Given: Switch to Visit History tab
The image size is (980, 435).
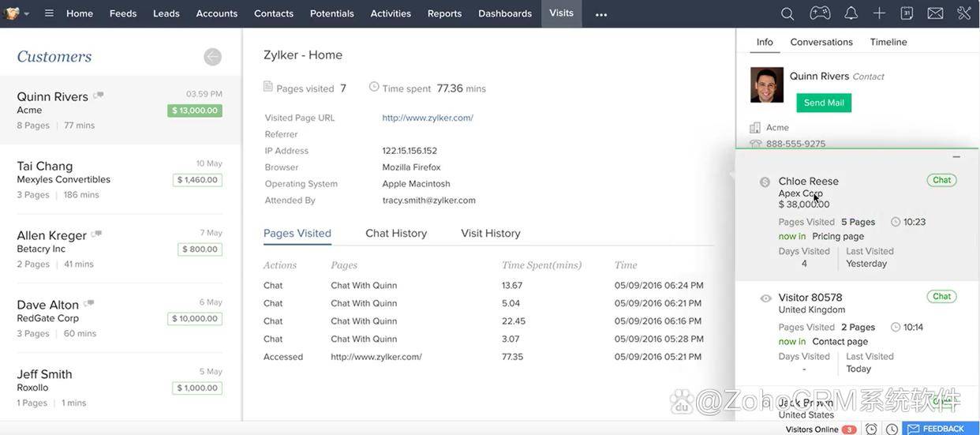Looking at the screenshot, I should click(491, 234).
